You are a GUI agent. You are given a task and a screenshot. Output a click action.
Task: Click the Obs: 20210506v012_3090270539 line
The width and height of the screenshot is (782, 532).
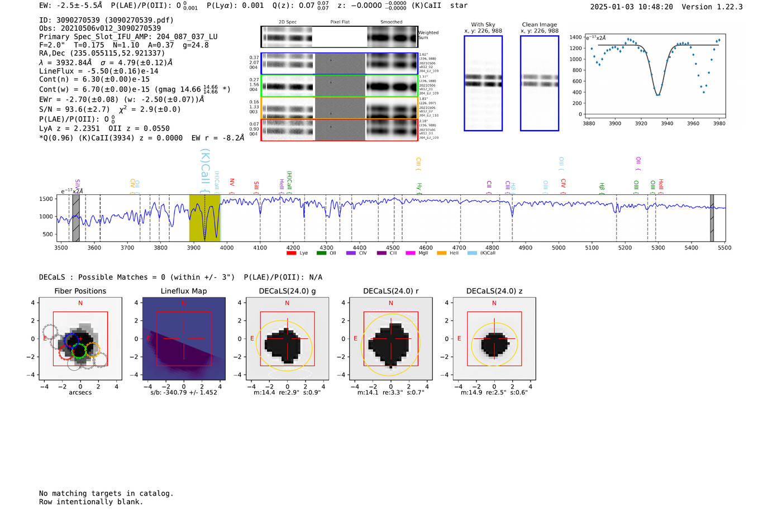[x=100, y=28]
